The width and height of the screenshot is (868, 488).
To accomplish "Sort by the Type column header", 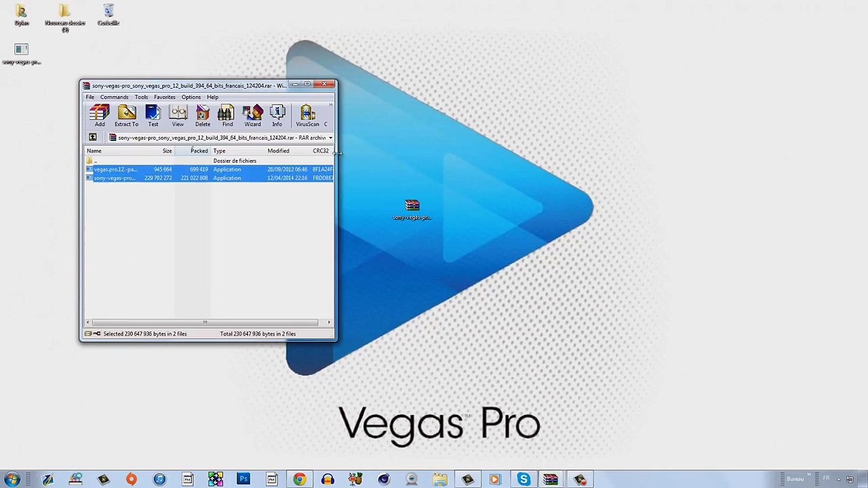I will point(237,150).
